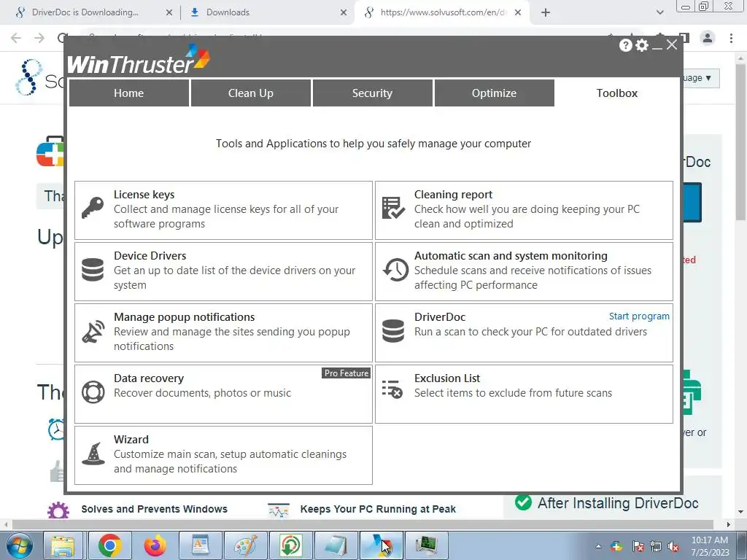Open a new browser tab with plus
747x560 pixels.
point(546,12)
